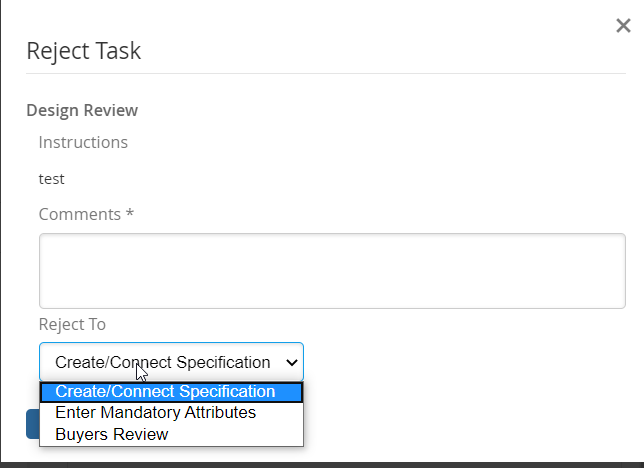This screenshot has width=644, height=468.
Task: Click empty dialog area right of the dropdown
Action: click(x=470, y=362)
